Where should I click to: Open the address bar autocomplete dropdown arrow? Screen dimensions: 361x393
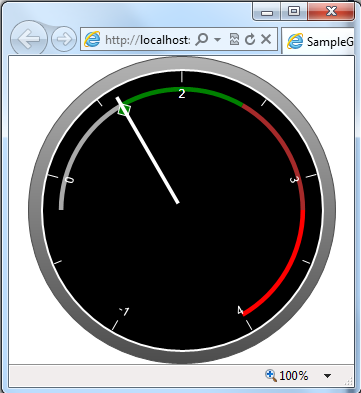tap(217, 40)
